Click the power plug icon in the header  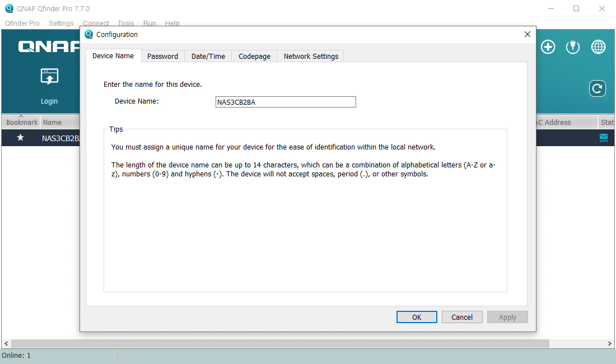573,47
